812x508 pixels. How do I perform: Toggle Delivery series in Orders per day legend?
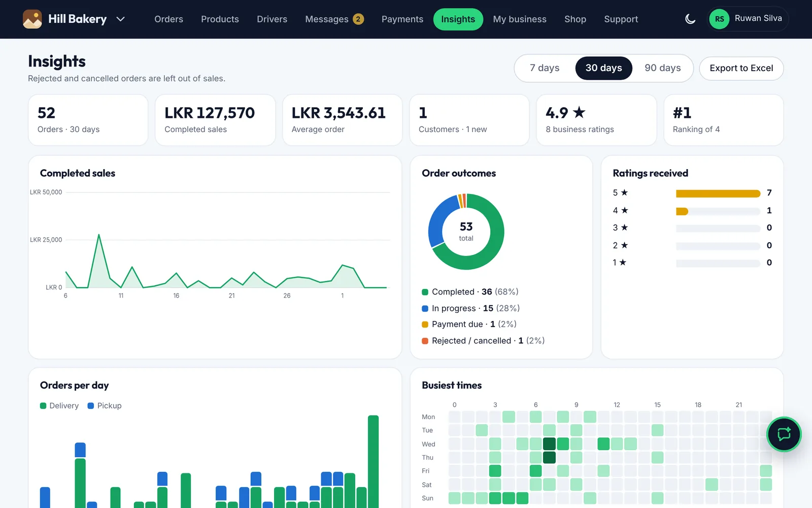pos(59,405)
